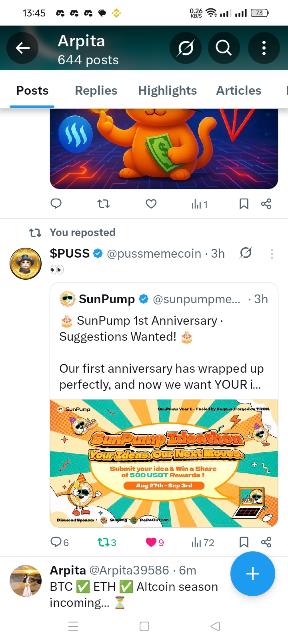Open the SunPump Ideathon banner image
Screen dimensions: 288x644
[x=164, y=463]
